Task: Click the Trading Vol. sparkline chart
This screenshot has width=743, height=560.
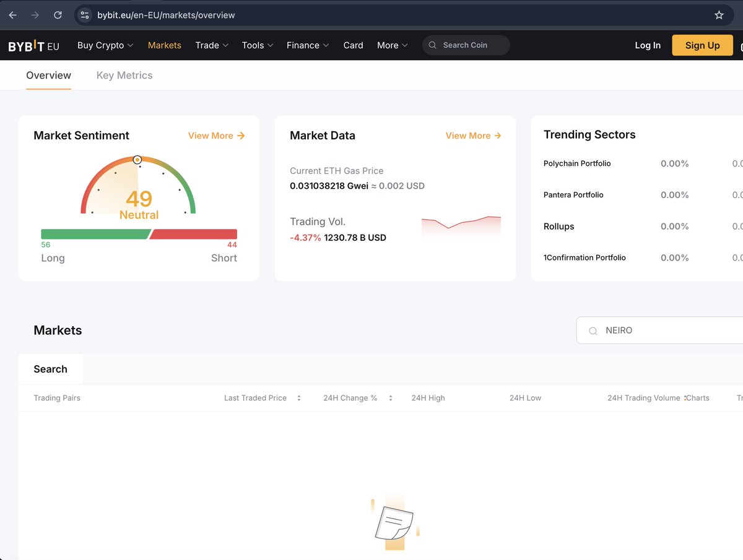Action: (x=461, y=226)
